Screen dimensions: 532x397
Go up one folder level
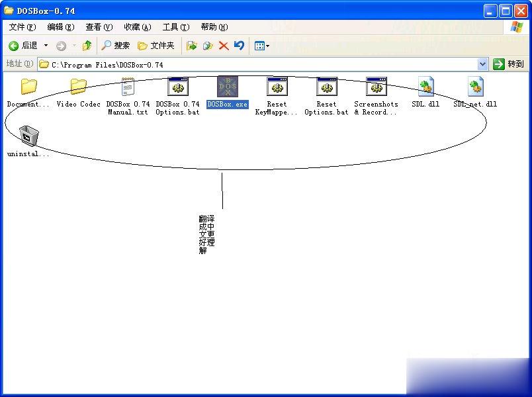click(x=87, y=46)
